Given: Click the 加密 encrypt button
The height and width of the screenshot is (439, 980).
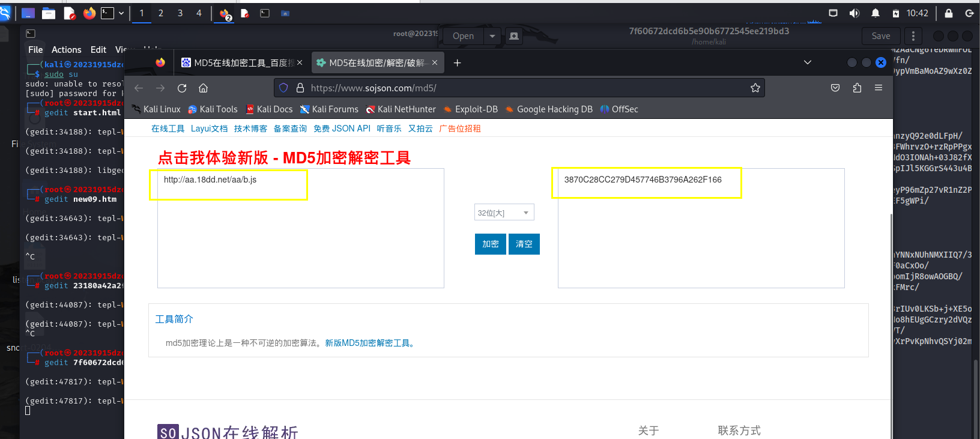Looking at the screenshot, I should (x=491, y=244).
